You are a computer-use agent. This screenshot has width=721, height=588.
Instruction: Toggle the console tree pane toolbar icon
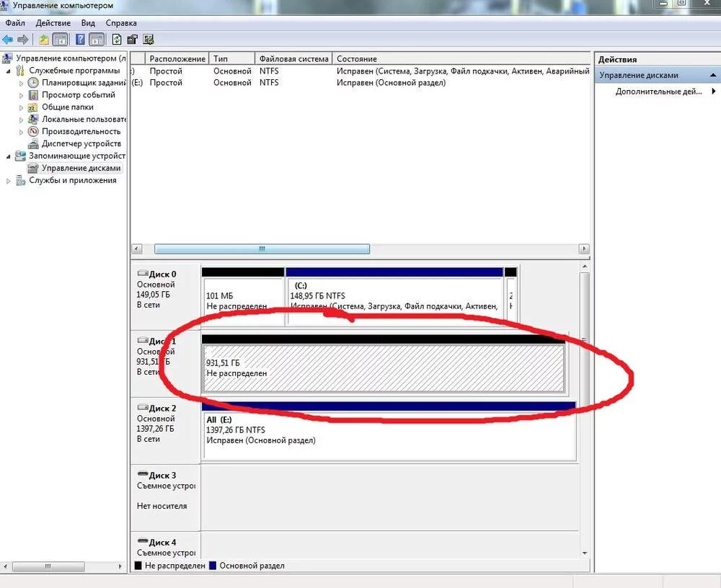point(61,40)
